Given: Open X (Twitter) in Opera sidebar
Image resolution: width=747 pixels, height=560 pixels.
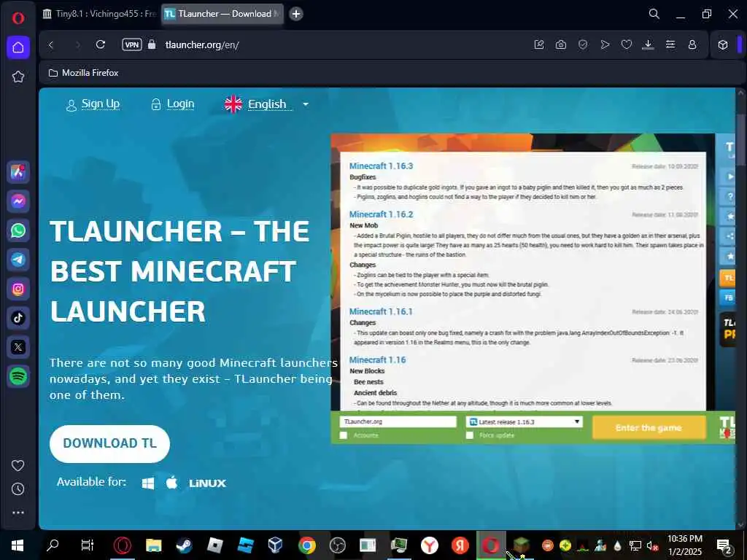Looking at the screenshot, I should coord(18,347).
